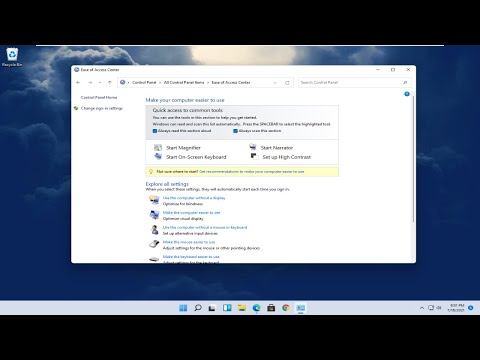480x360 pixels.
Task: Open the address bar history dropdown
Action: [275, 83]
